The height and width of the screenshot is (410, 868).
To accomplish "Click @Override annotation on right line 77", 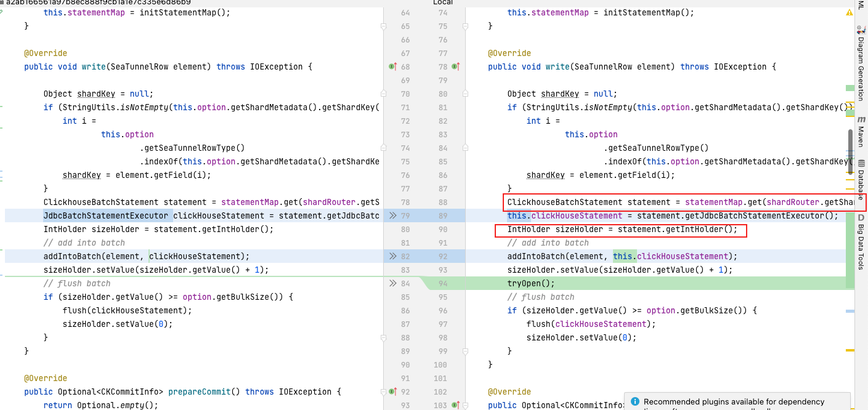I will pos(509,53).
